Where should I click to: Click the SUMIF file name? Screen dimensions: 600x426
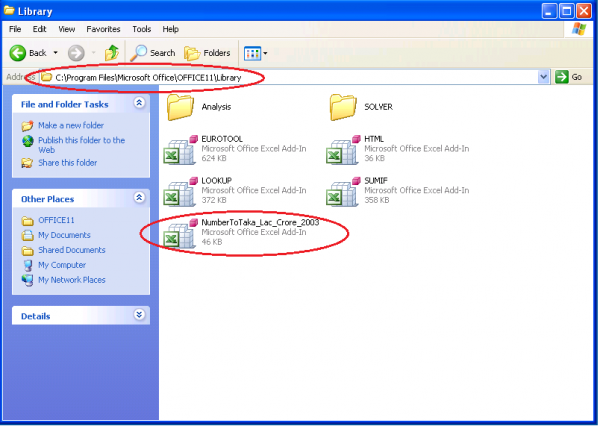click(x=376, y=181)
